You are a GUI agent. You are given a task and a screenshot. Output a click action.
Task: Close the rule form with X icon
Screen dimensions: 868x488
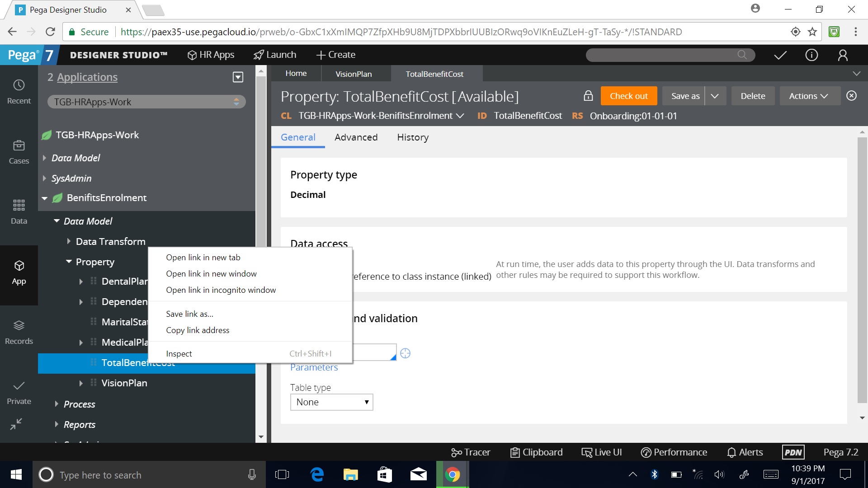[852, 96]
